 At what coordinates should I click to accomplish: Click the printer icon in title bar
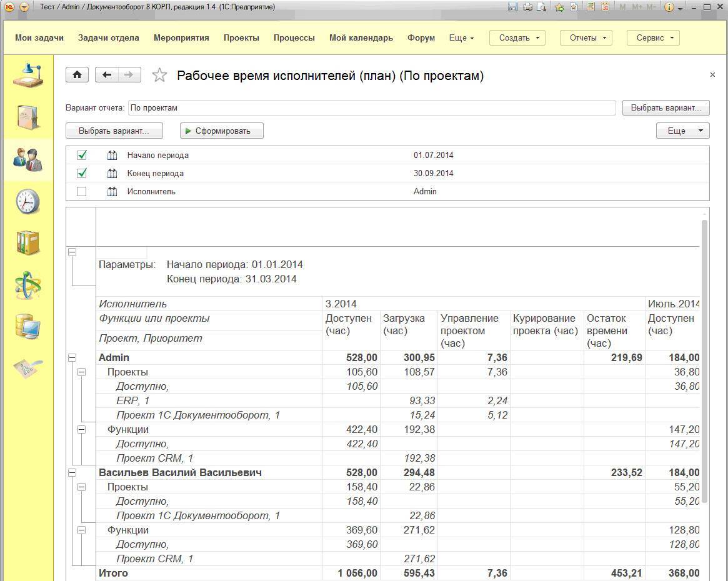click(527, 7)
